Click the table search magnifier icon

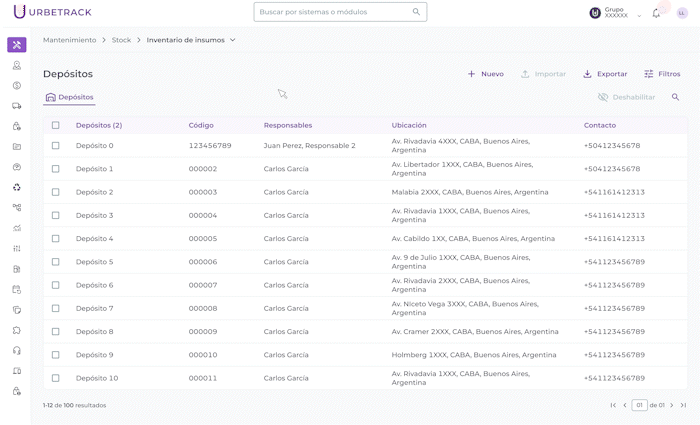(675, 97)
